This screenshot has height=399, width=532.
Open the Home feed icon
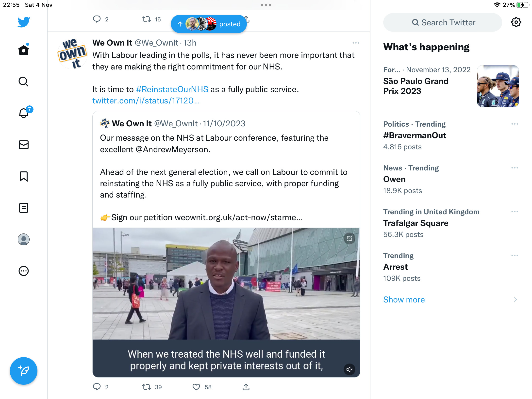tap(24, 50)
